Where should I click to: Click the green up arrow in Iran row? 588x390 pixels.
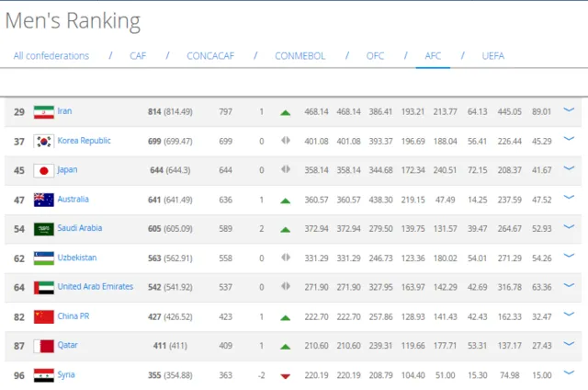[286, 112]
